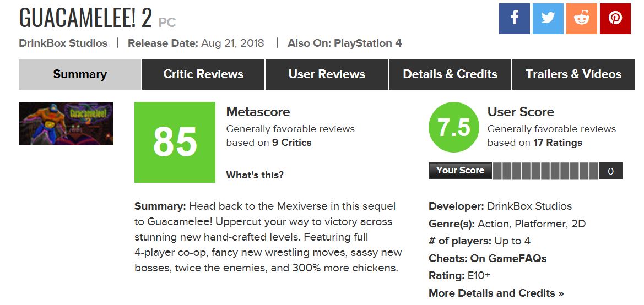Viewport: 644px width, 305px height.
Task: Set your score on the rating bar
Action: 545,171
